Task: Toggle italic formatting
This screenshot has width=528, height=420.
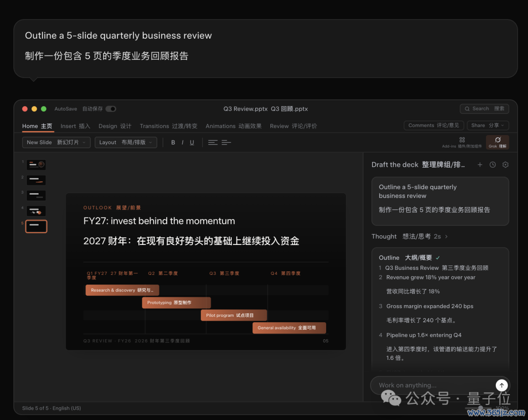Action: tap(182, 142)
